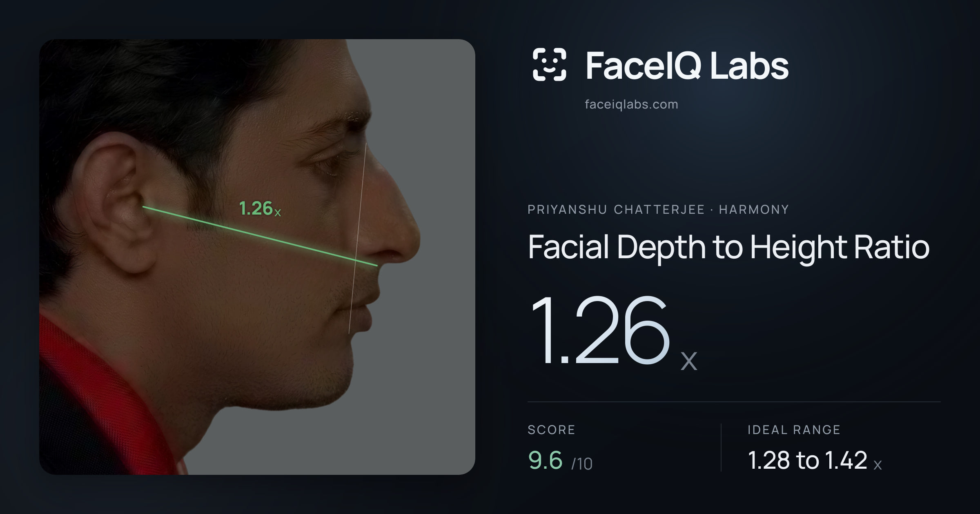Image resolution: width=980 pixels, height=514 pixels.
Task: Click the green 1.26x overlay on the photo
Action: pyautogui.click(x=260, y=208)
